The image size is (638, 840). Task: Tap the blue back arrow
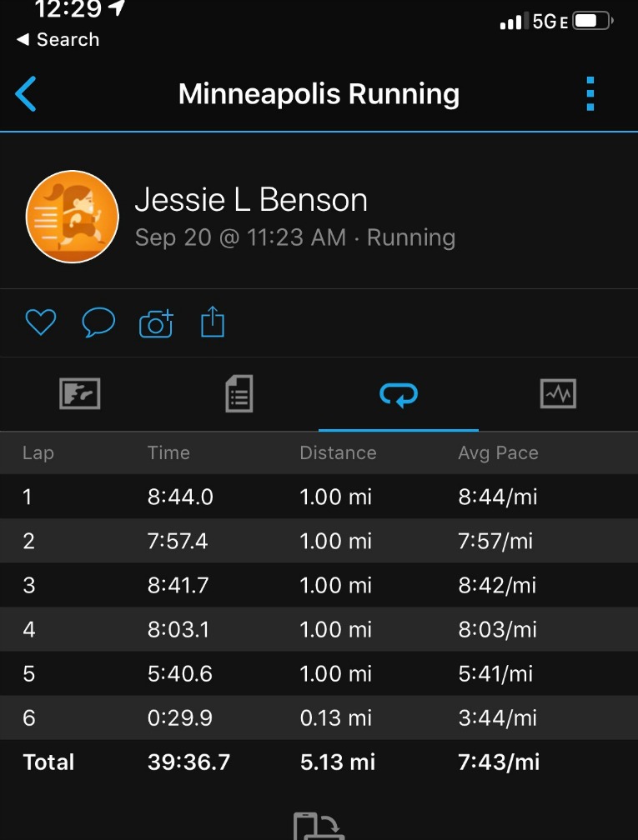[27, 94]
